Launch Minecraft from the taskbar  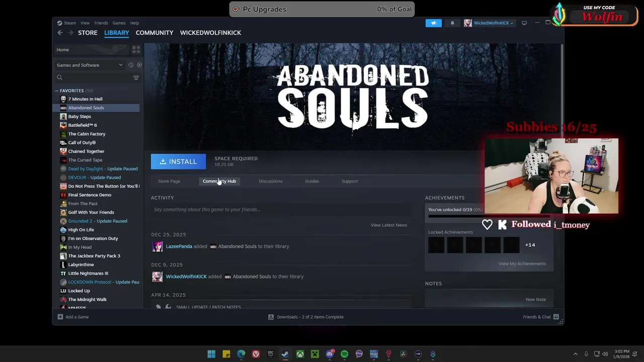pyautogui.click(x=314, y=354)
